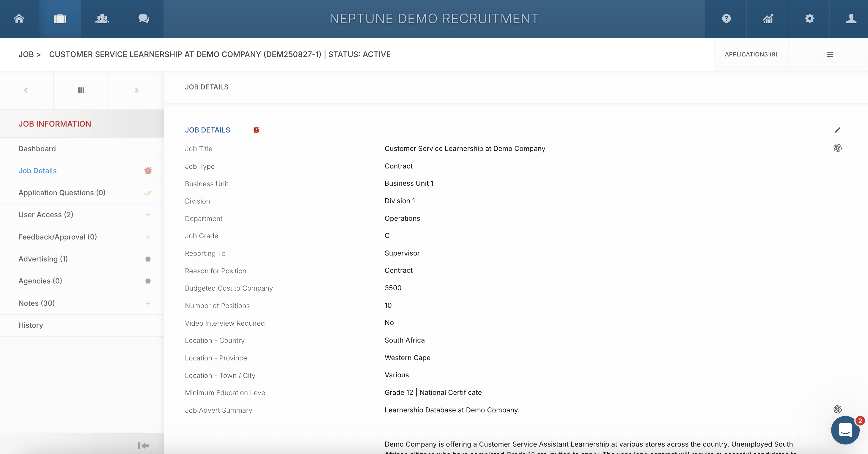The width and height of the screenshot is (868, 454).
Task: Open the Messages chat bubble icon
Action: 144,18
